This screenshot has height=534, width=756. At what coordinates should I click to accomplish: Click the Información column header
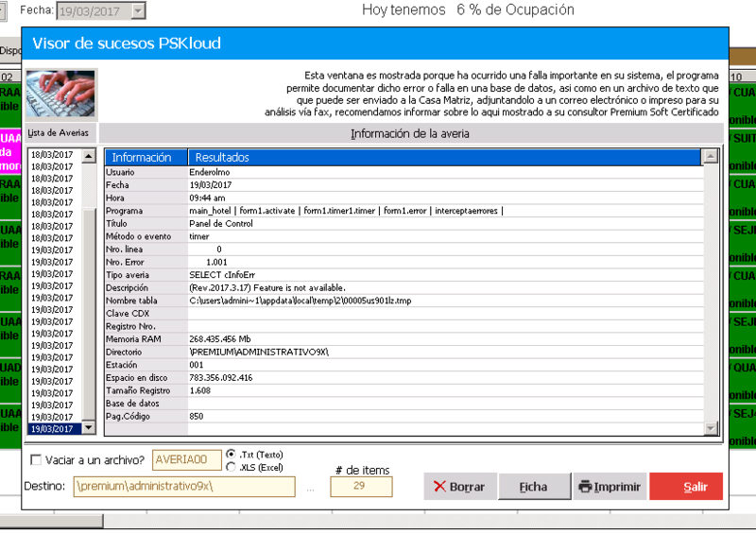pyautogui.click(x=146, y=157)
